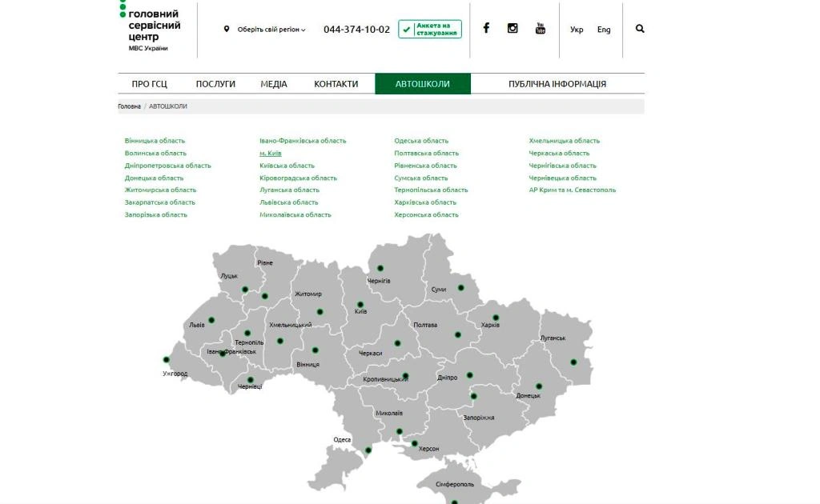Screen dimensions: 820x504
Task: Switch site language to Eng
Action: 604,30
